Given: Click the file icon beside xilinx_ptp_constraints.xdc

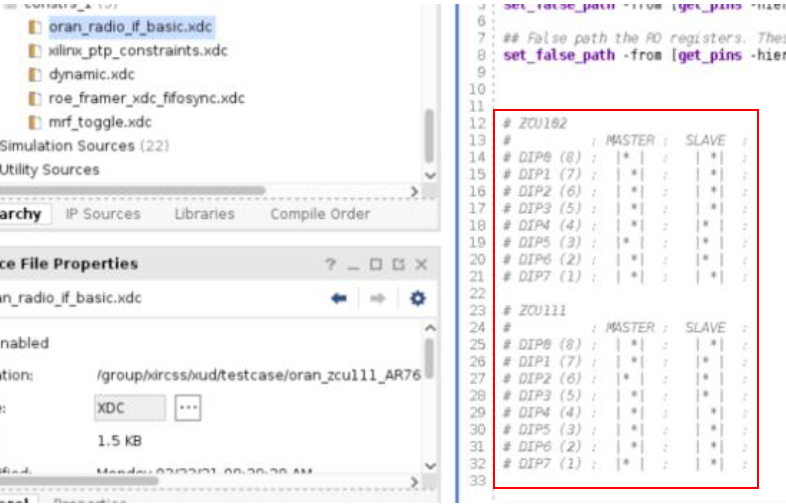Looking at the screenshot, I should click(x=35, y=50).
